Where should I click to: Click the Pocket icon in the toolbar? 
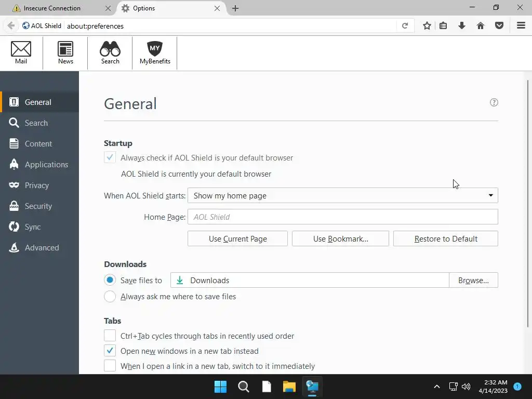pyautogui.click(x=499, y=25)
